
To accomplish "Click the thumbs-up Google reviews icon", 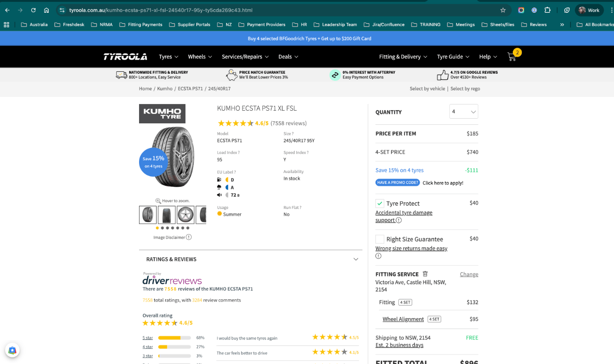I will coord(442,75).
